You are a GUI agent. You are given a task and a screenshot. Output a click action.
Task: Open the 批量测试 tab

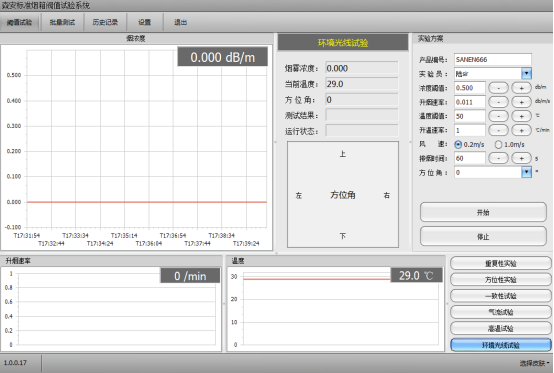62,22
